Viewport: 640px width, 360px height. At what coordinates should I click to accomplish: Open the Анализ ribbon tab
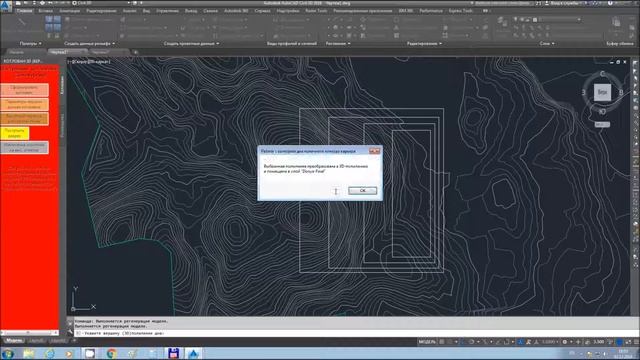coord(129,11)
